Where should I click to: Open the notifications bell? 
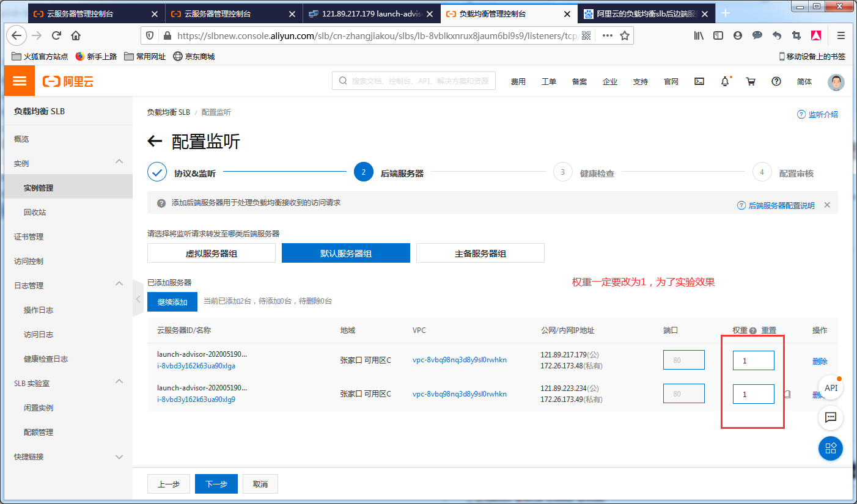725,81
